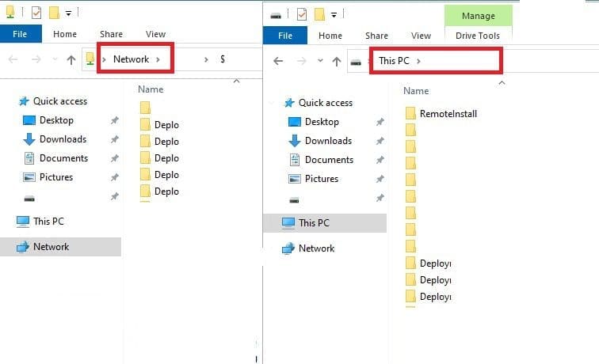
Task: Click drive icon in This PC window title bar
Action: click(x=276, y=16)
